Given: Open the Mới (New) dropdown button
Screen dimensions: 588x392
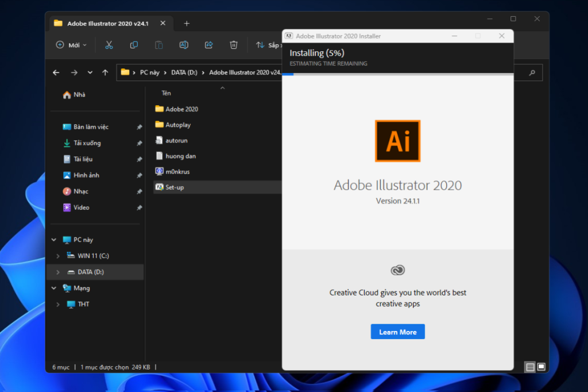Looking at the screenshot, I should (71, 45).
